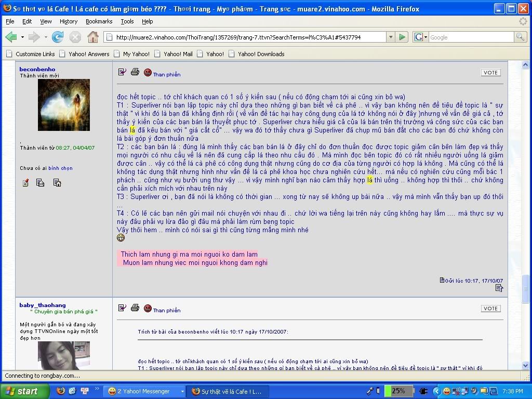Open the Yahoo! Mail bookmark

click(178, 54)
